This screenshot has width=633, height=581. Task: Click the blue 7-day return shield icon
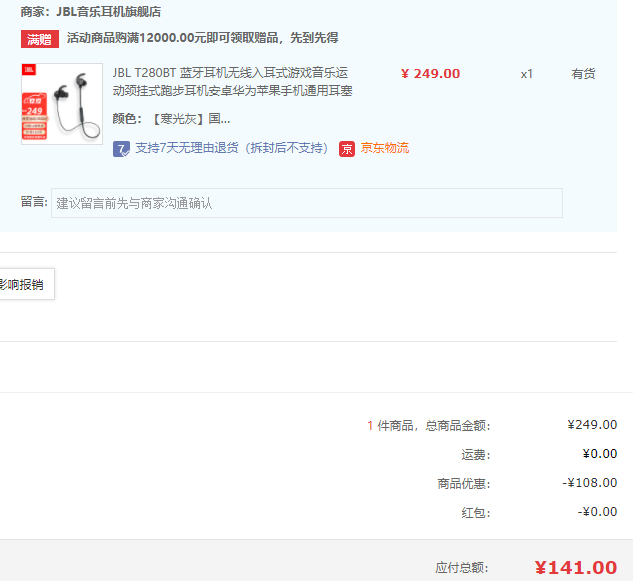click(121, 148)
